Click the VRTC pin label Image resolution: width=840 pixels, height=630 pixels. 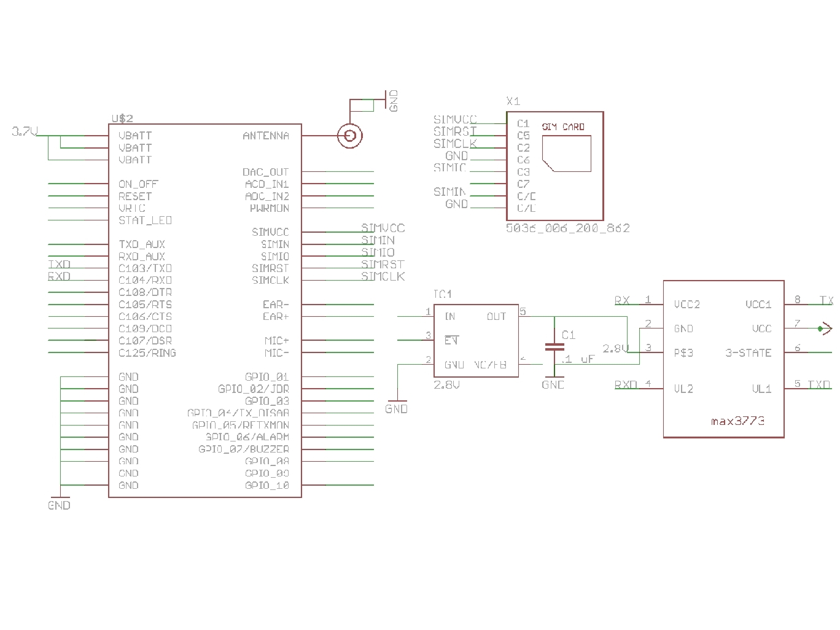(132, 208)
